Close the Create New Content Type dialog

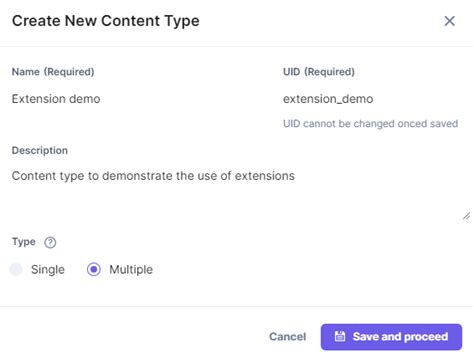(x=449, y=21)
